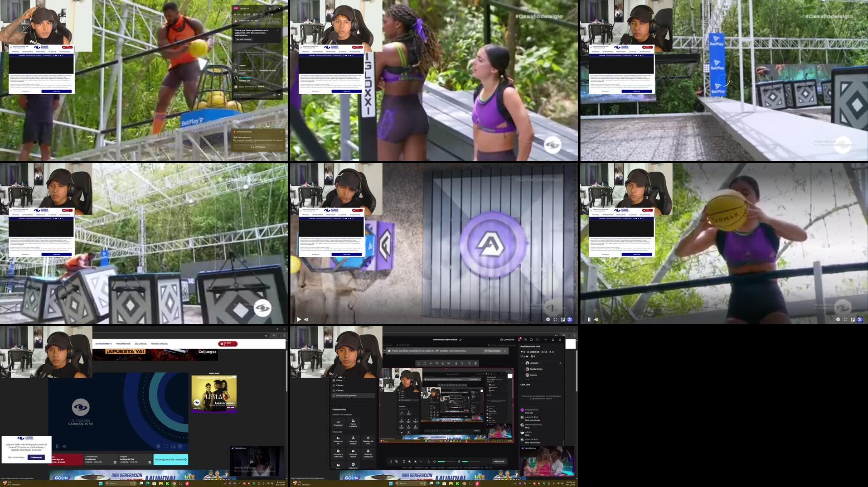Open the PROGRAMACIÓN menu on Caracol site
This screenshot has width=868, height=487.
[123, 344]
